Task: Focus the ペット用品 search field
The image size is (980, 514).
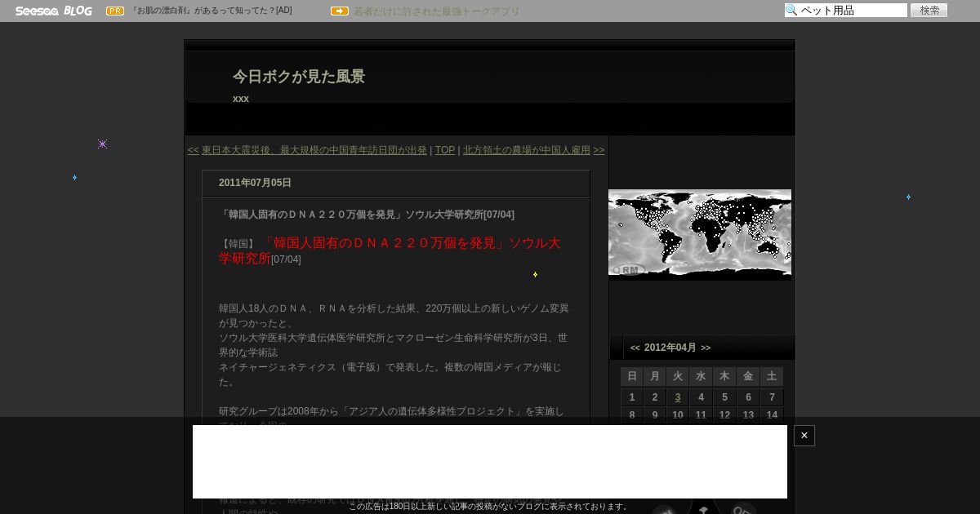Action: pos(846,11)
